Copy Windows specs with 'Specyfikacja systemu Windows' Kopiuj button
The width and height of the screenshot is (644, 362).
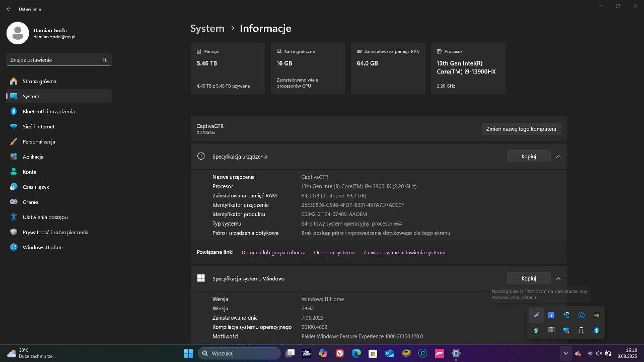pyautogui.click(x=529, y=278)
